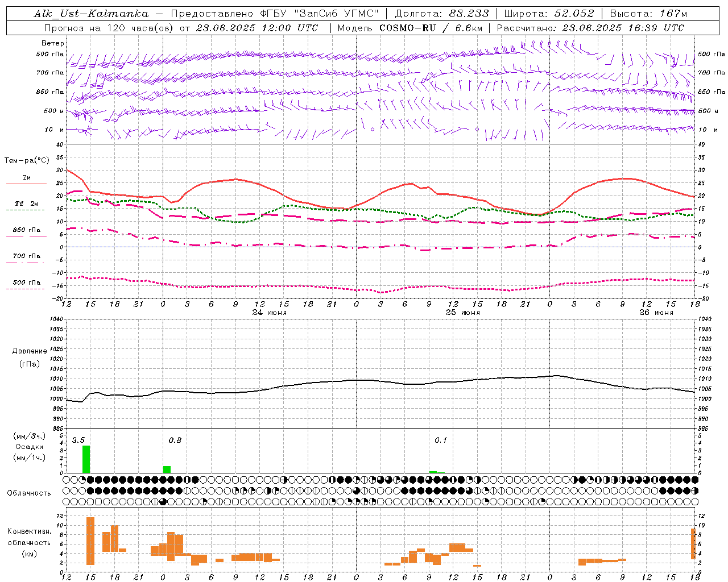Click the model name COSMO-RU / 6.6км

(431, 27)
